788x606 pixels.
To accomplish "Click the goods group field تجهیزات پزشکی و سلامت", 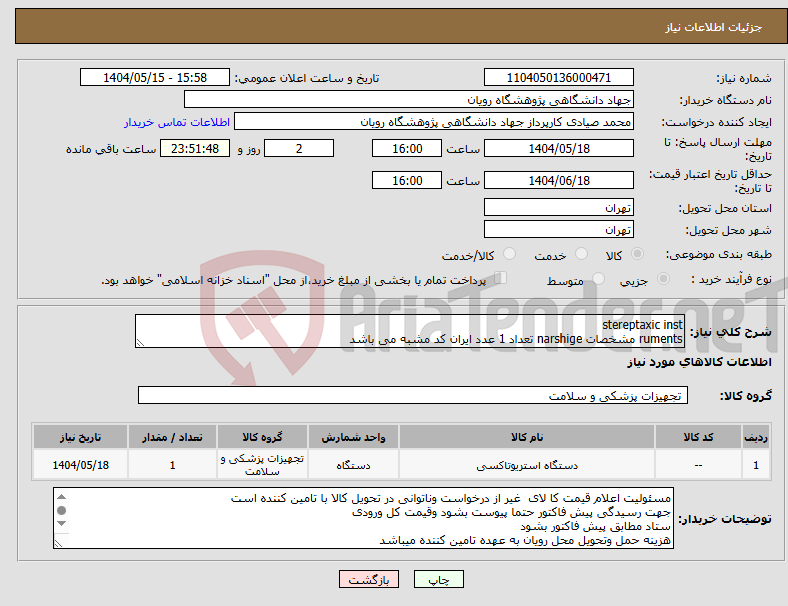I will tap(413, 395).
